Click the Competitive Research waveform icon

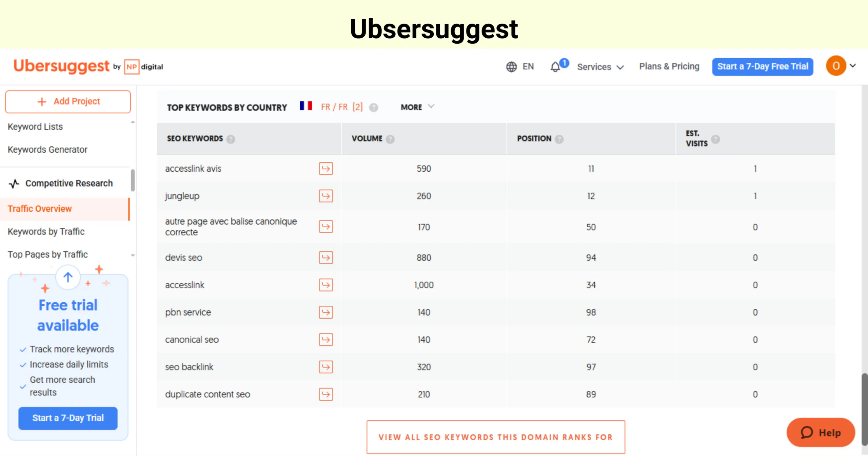[14, 183]
